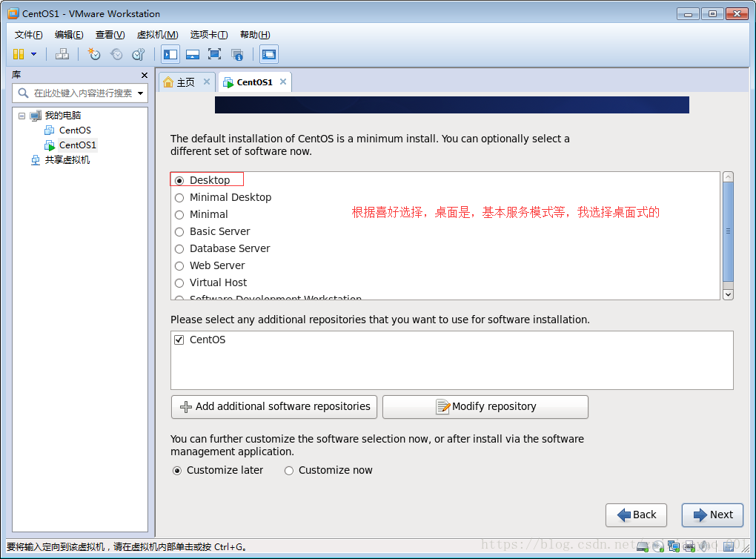Click the search magnifier icon in library

(x=23, y=93)
